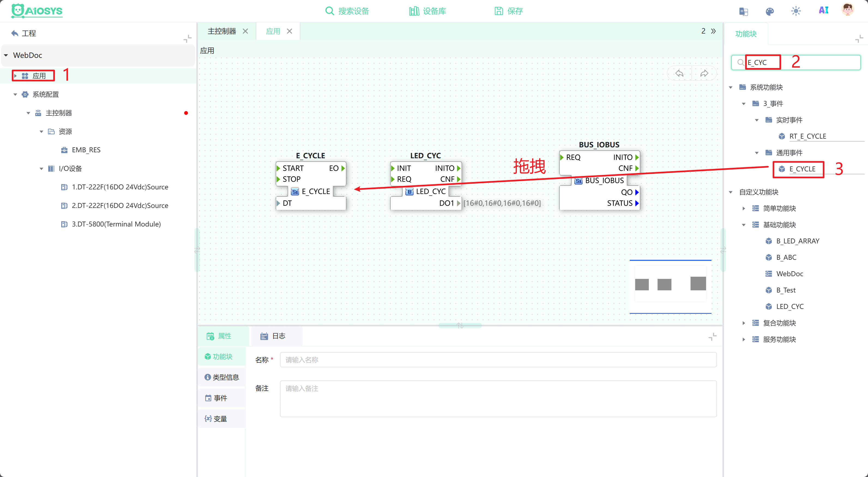
Task: Select the 功能块 properties section
Action: [x=222, y=357]
